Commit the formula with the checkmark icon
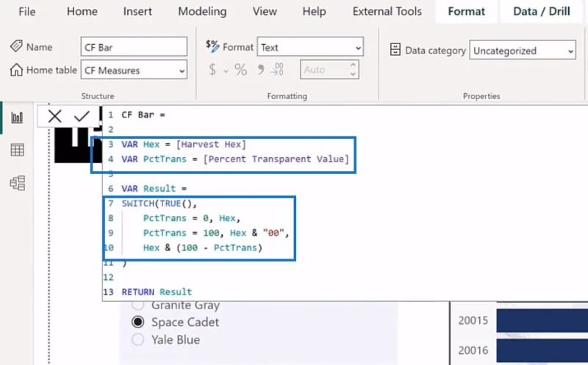Screen dimensions: 588x365 [x=82, y=116]
